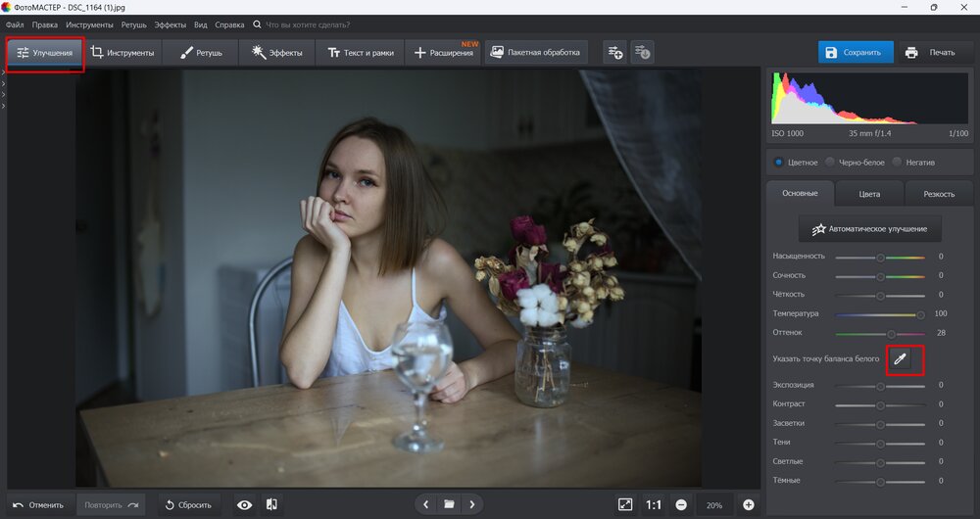Click the fit-to-screen icon
The height and width of the screenshot is (519, 980).
click(x=625, y=504)
